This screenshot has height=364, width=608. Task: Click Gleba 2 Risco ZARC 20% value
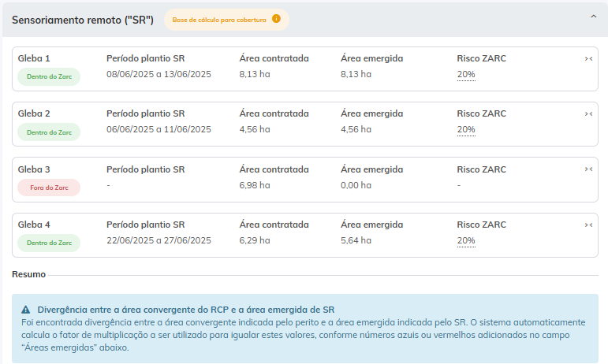coord(466,130)
